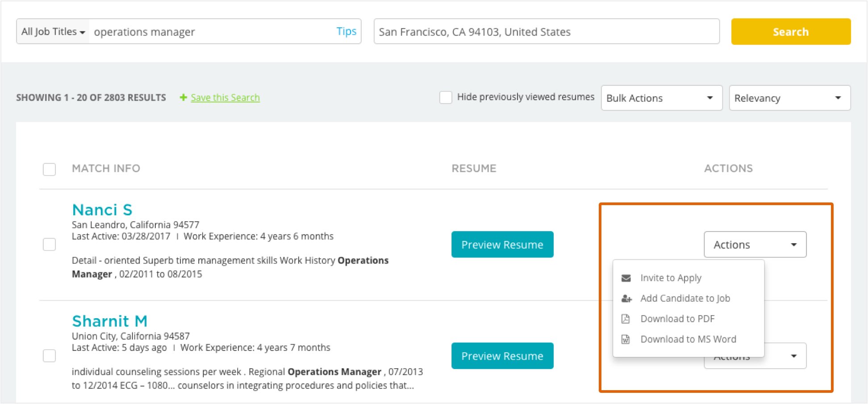Click the yellow Search button
The height and width of the screenshot is (404, 868).
point(790,31)
